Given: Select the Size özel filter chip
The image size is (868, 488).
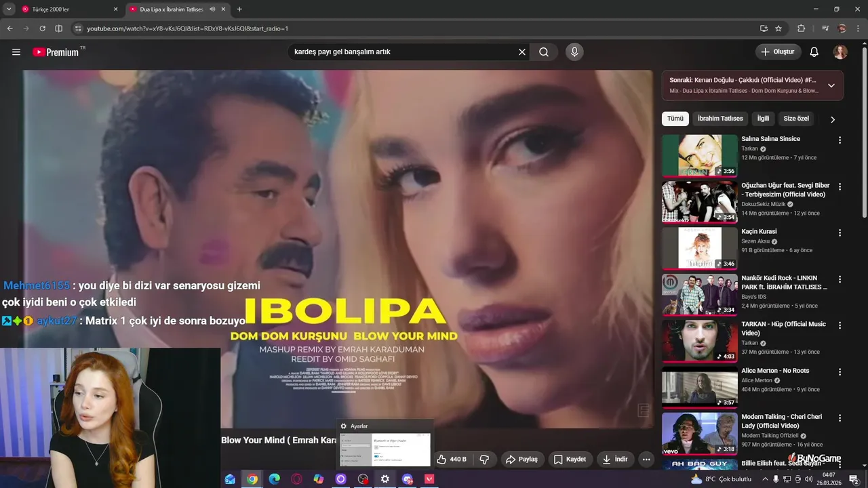Looking at the screenshot, I should point(796,119).
